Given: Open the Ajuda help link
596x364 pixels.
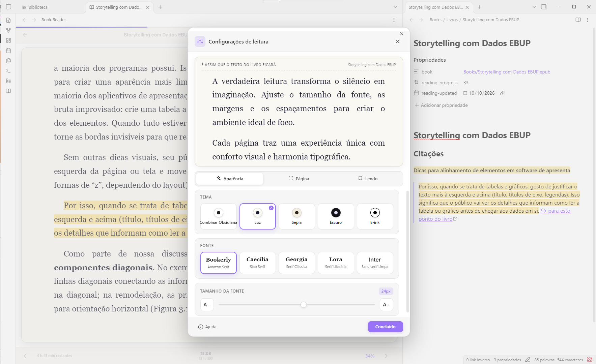Looking at the screenshot, I should (x=207, y=327).
